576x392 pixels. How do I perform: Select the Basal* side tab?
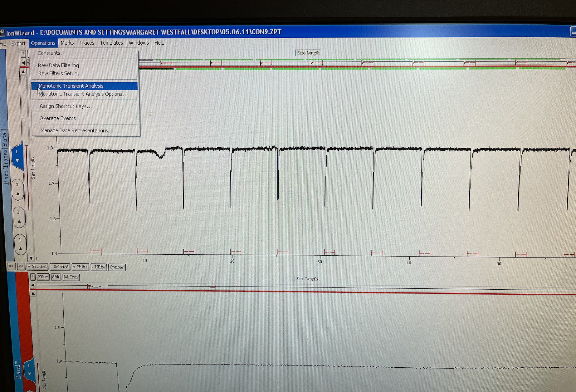[x=18, y=370]
